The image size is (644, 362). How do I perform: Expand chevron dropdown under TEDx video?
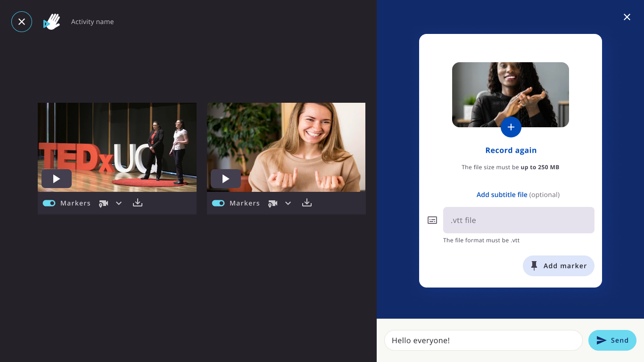click(119, 203)
